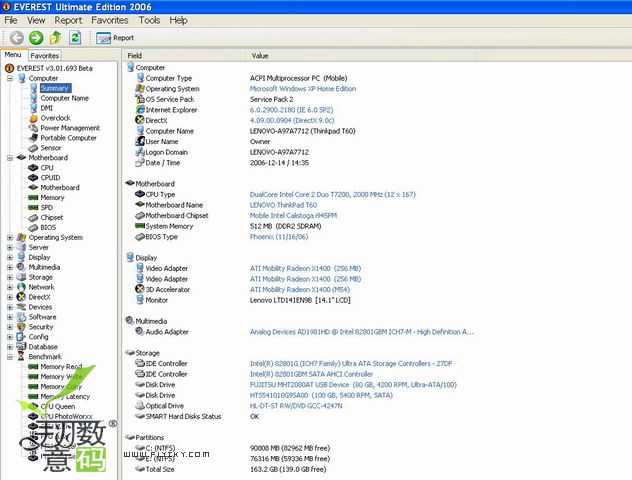Open HL-DT-ST RW/DVD GCC-4247N link
This screenshot has width=632, height=480.
(296, 406)
